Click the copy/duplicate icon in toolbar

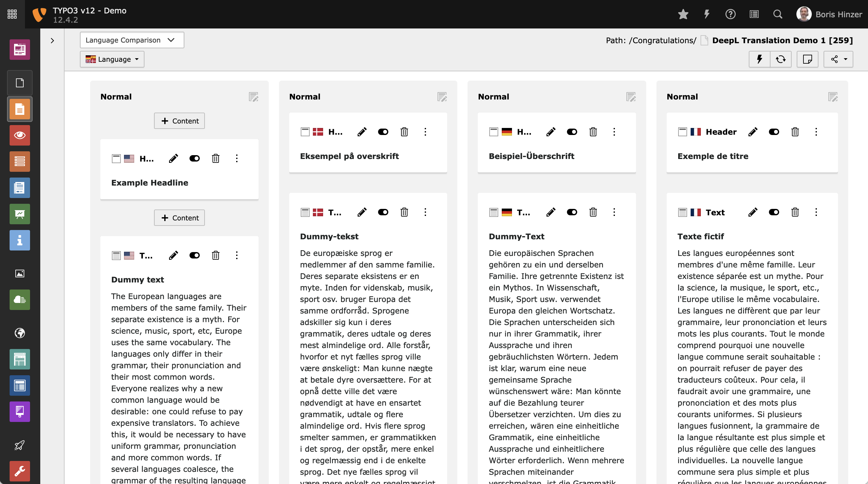[807, 59]
